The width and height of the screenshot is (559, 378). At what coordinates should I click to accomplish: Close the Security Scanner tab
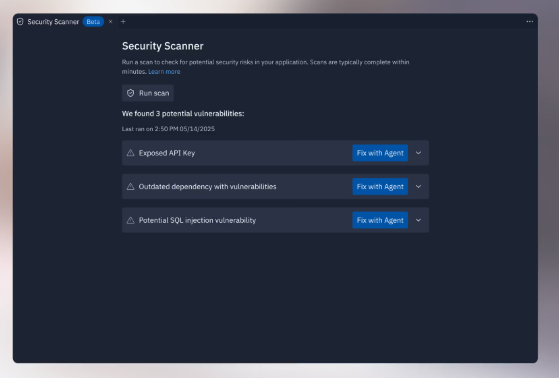(111, 22)
